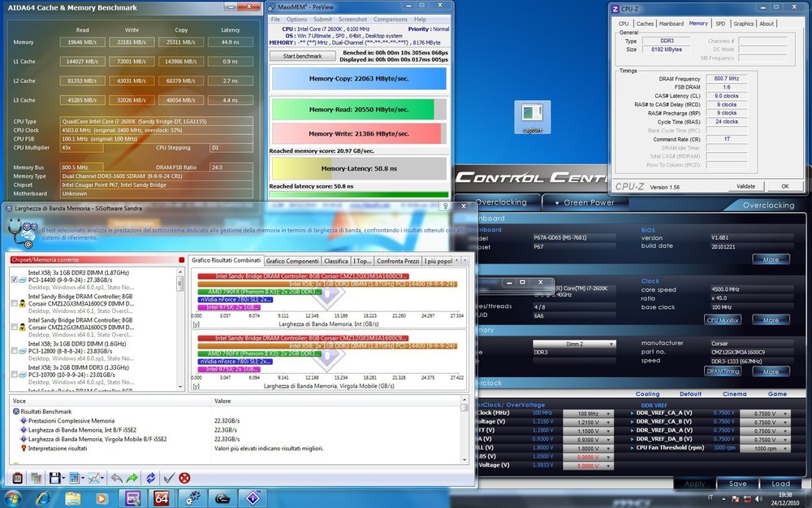Open the File menu in MaxxMEM
This screenshot has width=812, height=508.
point(275,20)
